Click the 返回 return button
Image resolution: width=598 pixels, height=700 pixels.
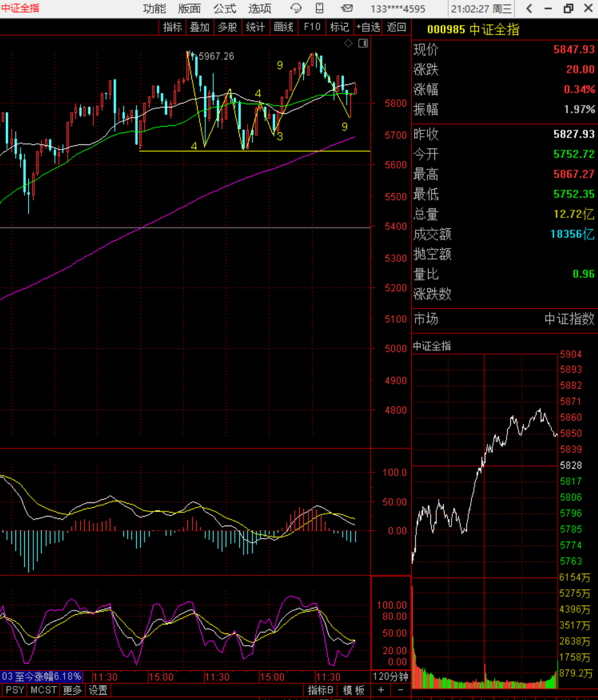pos(397,27)
